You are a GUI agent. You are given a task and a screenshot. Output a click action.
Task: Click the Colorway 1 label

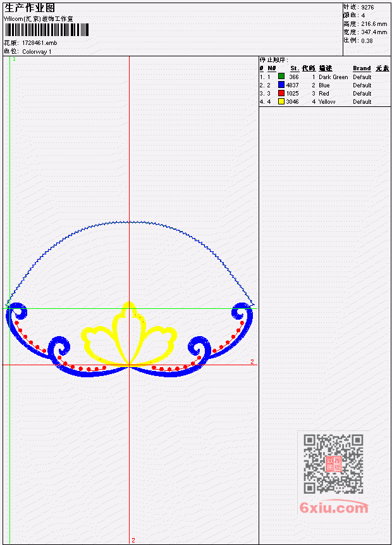tap(37, 52)
